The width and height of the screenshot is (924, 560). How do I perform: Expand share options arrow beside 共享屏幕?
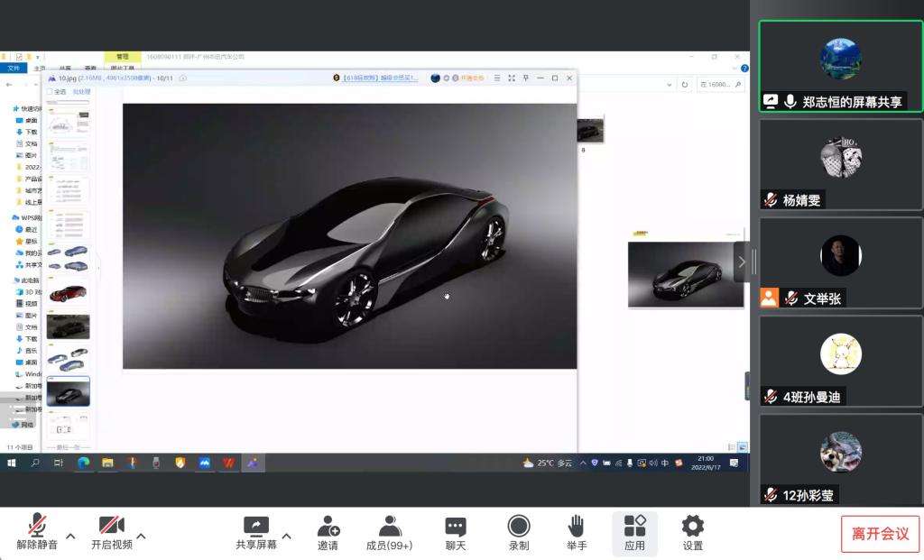coord(287,536)
